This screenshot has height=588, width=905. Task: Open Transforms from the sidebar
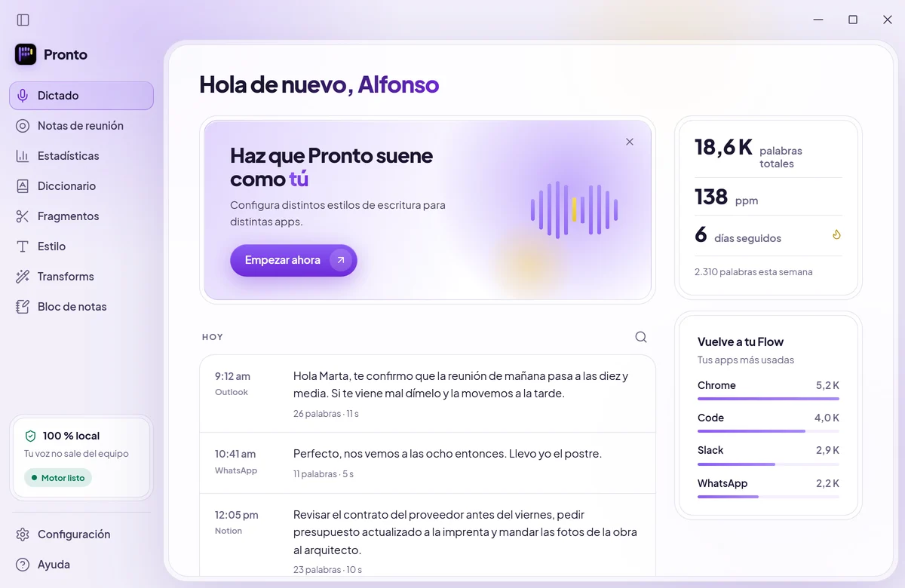click(x=81, y=277)
